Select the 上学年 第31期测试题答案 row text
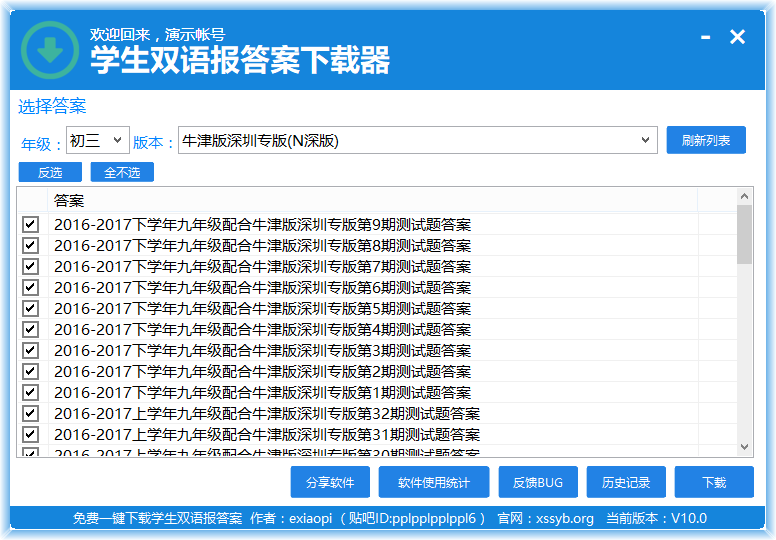Image resolution: width=776 pixels, height=540 pixels. (x=267, y=435)
